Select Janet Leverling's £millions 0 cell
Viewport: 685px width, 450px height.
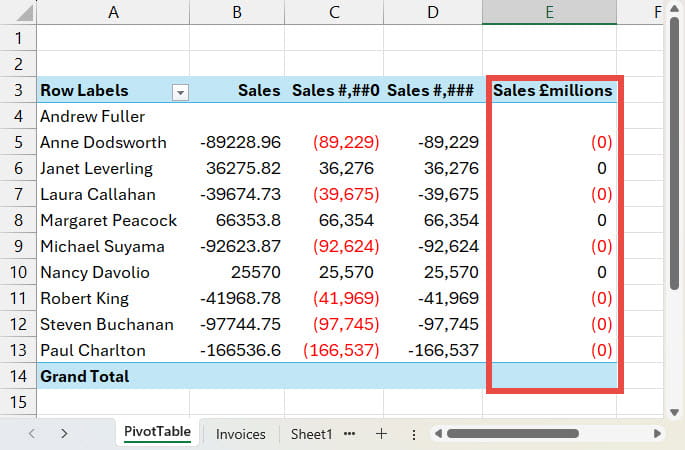click(x=550, y=168)
